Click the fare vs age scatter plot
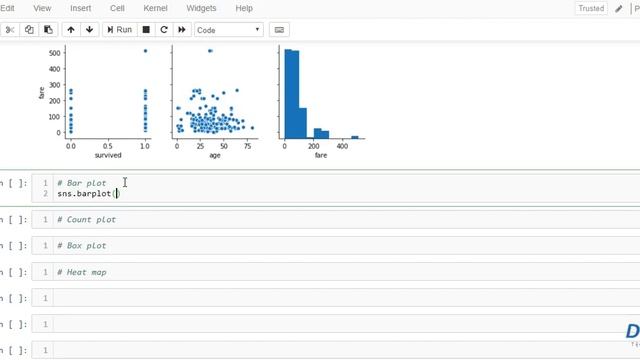The image size is (640, 360). tap(215, 92)
